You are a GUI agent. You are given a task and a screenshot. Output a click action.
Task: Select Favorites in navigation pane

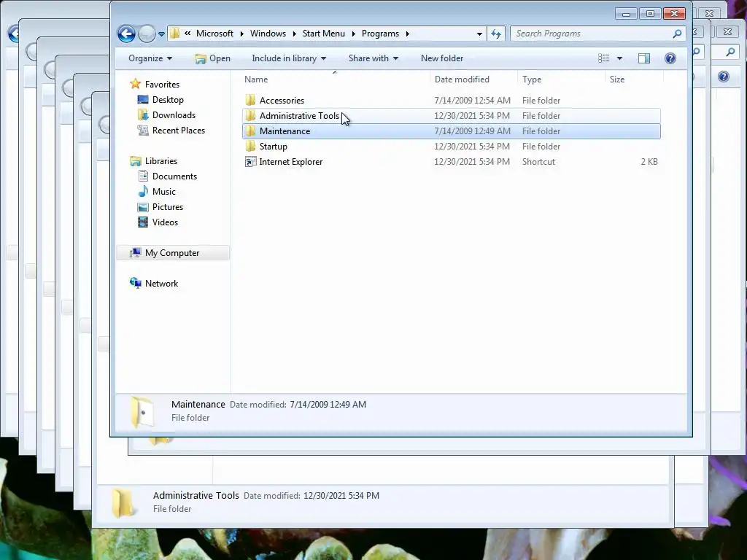tap(162, 85)
